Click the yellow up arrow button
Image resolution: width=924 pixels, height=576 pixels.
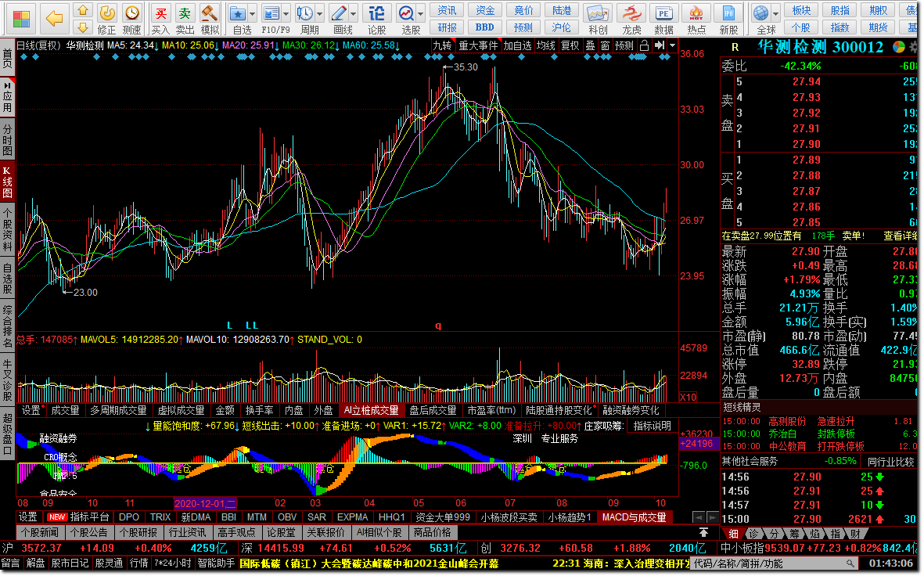pos(82,11)
